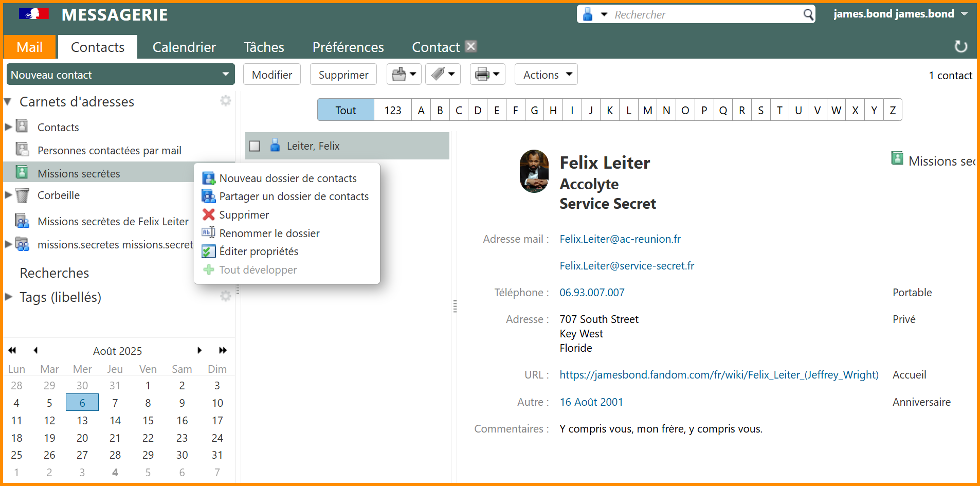
Task: Click the magnifier search icon
Action: [808, 14]
